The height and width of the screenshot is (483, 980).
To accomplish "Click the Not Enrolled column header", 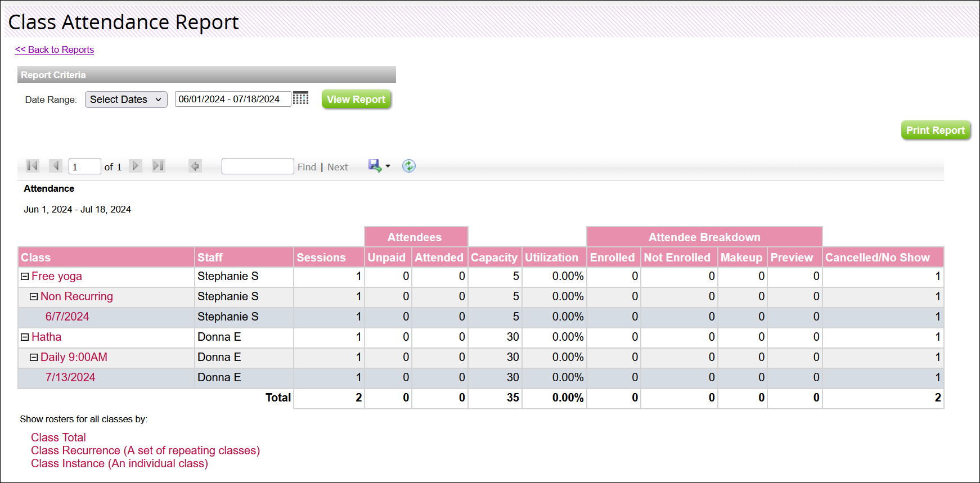I will [x=680, y=257].
